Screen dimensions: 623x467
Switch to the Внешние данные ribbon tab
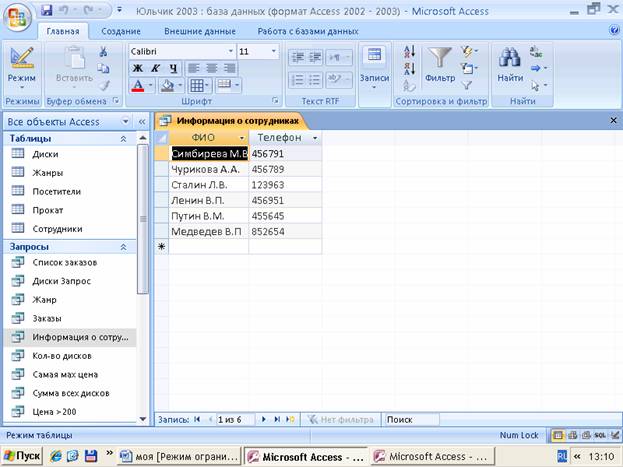200,31
